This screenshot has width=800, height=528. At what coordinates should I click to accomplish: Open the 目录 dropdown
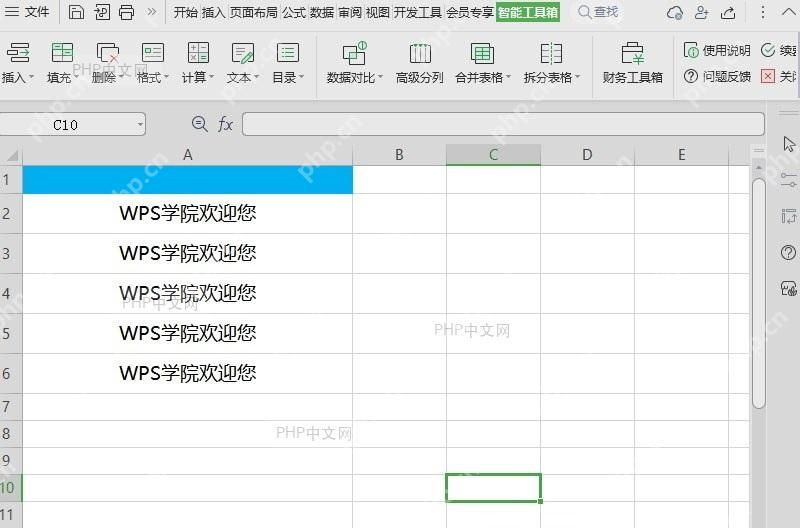pyautogui.click(x=302, y=77)
